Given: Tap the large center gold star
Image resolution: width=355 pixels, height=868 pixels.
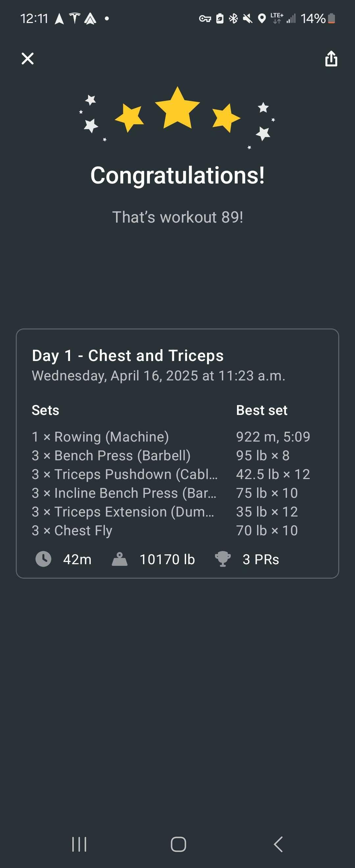Looking at the screenshot, I should coord(177,108).
